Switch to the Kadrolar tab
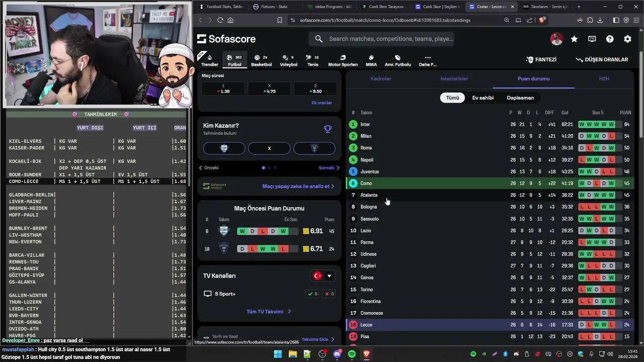The width and height of the screenshot is (644, 362). 381,79
